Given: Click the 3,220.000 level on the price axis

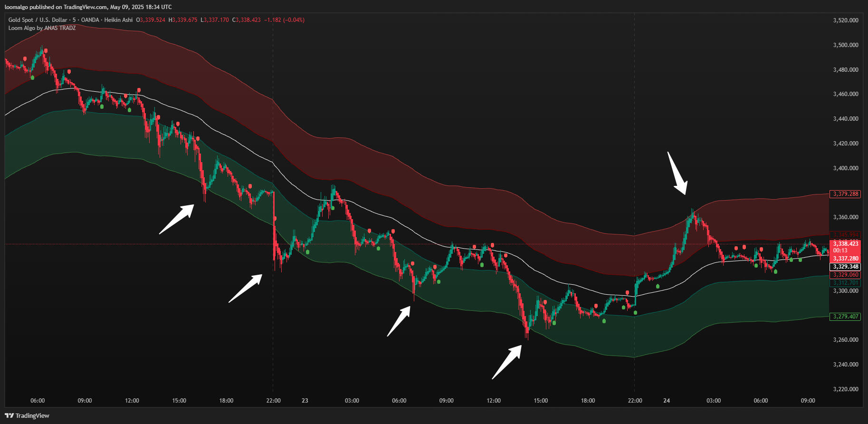Looking at the screenshot, I should [846, 389].
